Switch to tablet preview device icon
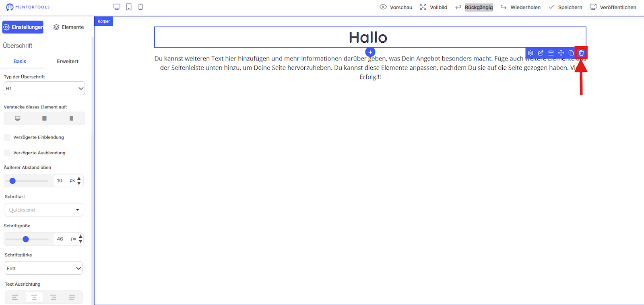Image resolution: width=644 pixels, height=305 pixels. tap(129, 7)
